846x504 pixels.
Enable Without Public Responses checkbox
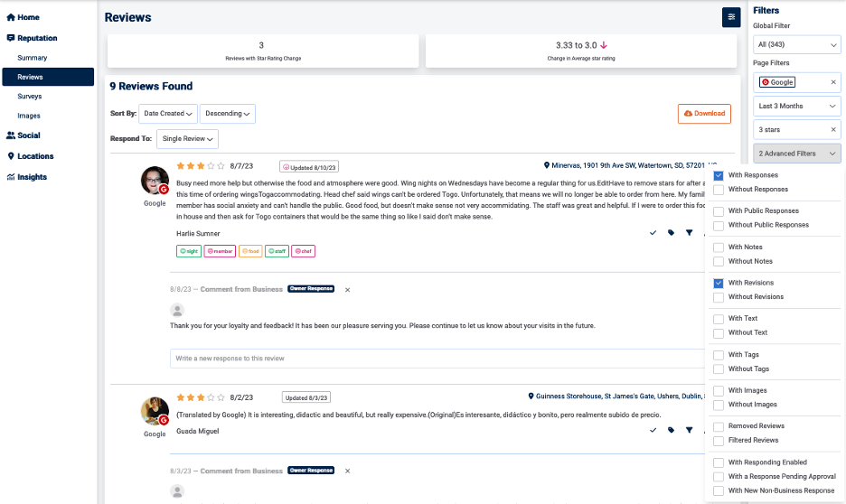point(719,225)
